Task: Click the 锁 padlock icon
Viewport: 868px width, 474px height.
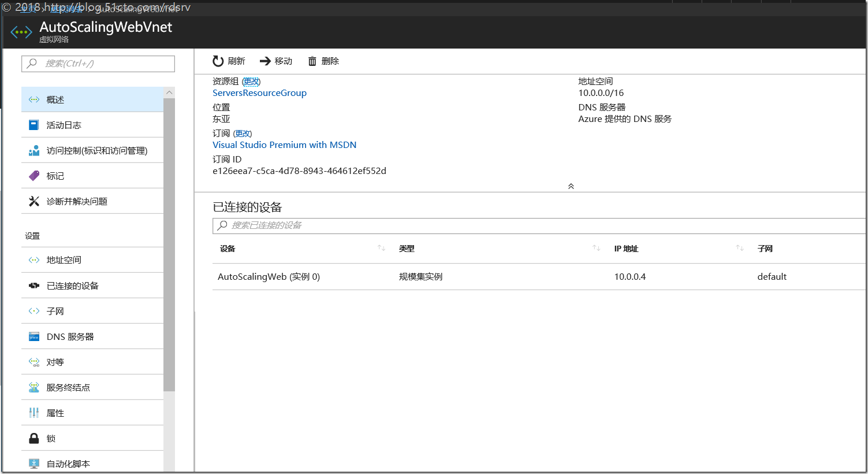Action: pos(34,438)
